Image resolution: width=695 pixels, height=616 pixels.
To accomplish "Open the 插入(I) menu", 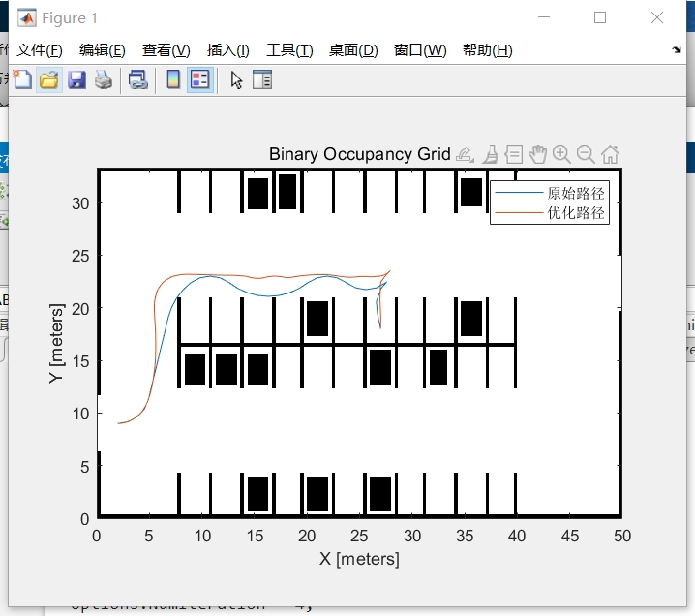I will pos(228,50).
